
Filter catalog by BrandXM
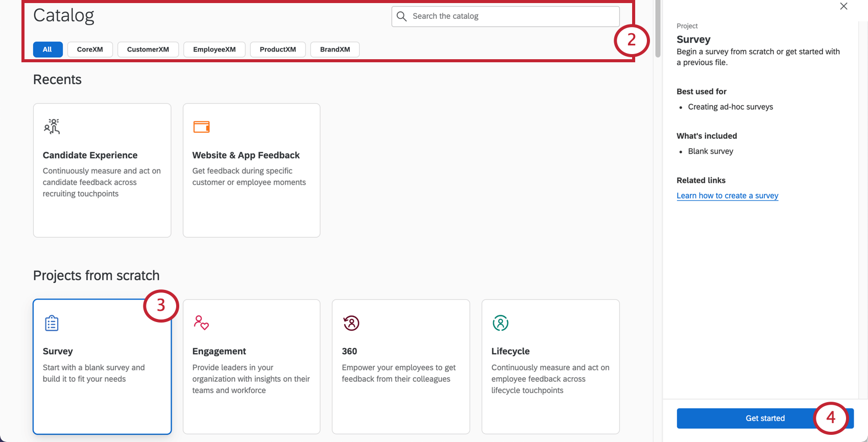(335, 50)
